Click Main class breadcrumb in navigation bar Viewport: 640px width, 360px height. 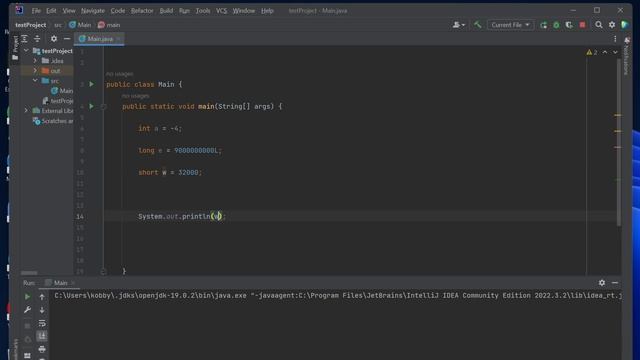tap(80, 25)
